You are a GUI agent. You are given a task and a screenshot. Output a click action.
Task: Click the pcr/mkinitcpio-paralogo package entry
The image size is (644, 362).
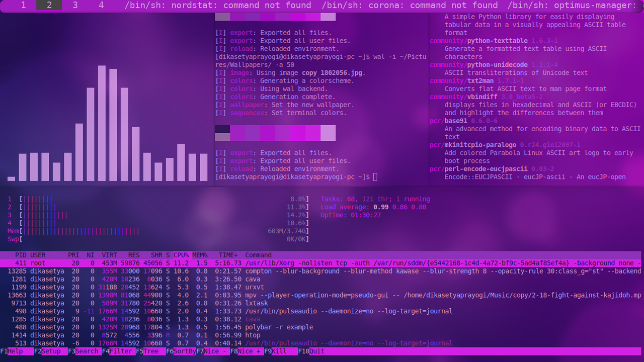[505, 145]
